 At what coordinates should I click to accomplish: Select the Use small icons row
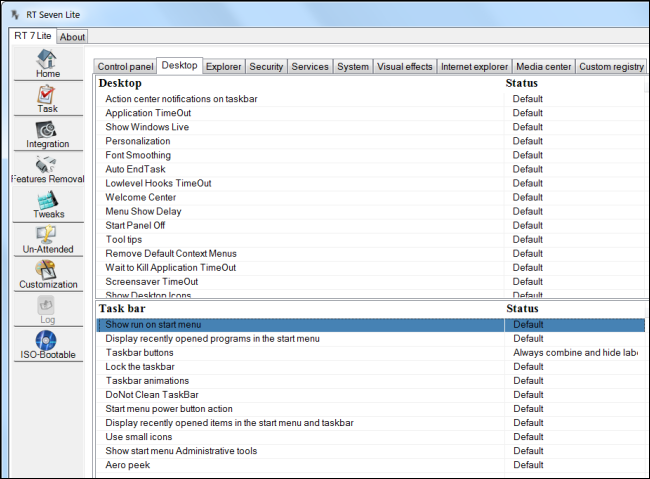(x=371, y=437)
